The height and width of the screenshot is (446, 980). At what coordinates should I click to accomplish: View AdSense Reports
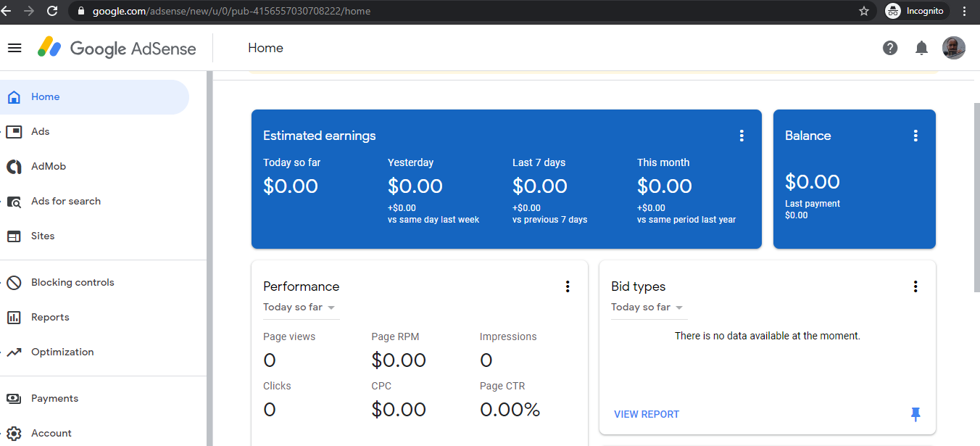(50, 317)
